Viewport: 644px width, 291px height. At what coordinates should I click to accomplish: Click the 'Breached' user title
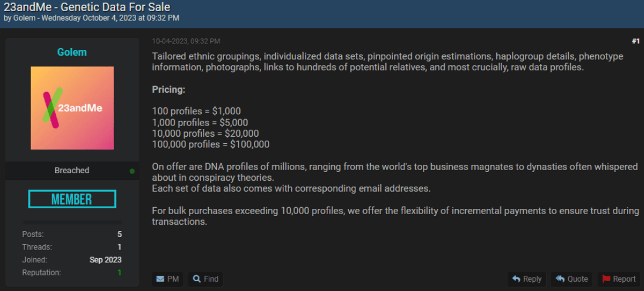[x=72, y=171]
